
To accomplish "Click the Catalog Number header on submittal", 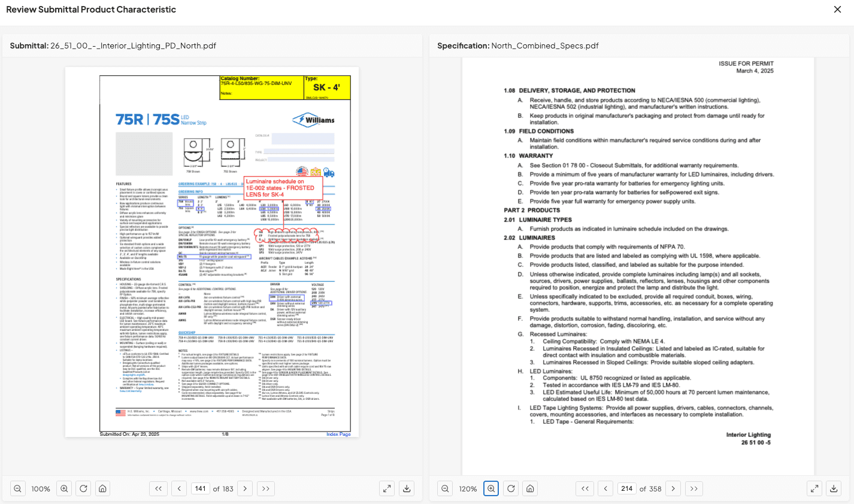I will [x=240, y=78].
